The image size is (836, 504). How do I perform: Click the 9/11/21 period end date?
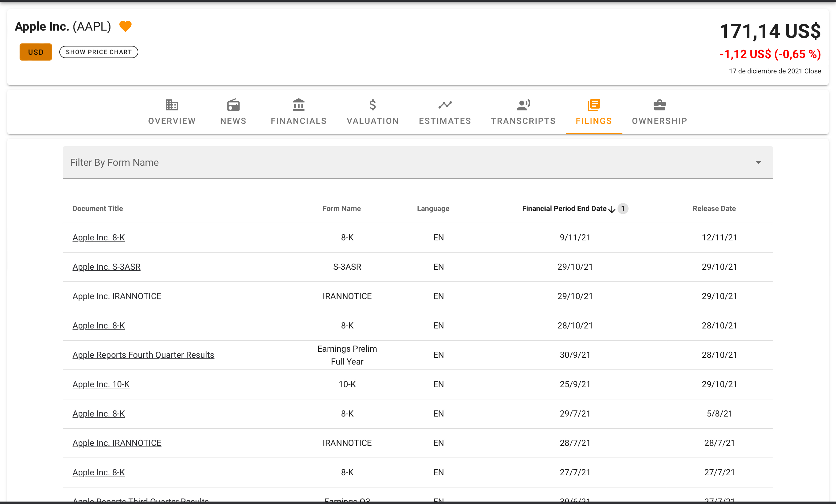tap(575, 238)
